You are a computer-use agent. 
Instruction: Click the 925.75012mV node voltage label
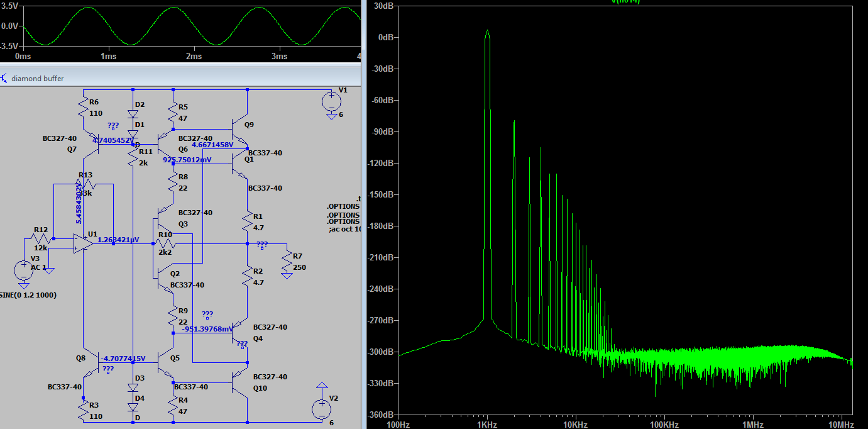pos(187,160)
